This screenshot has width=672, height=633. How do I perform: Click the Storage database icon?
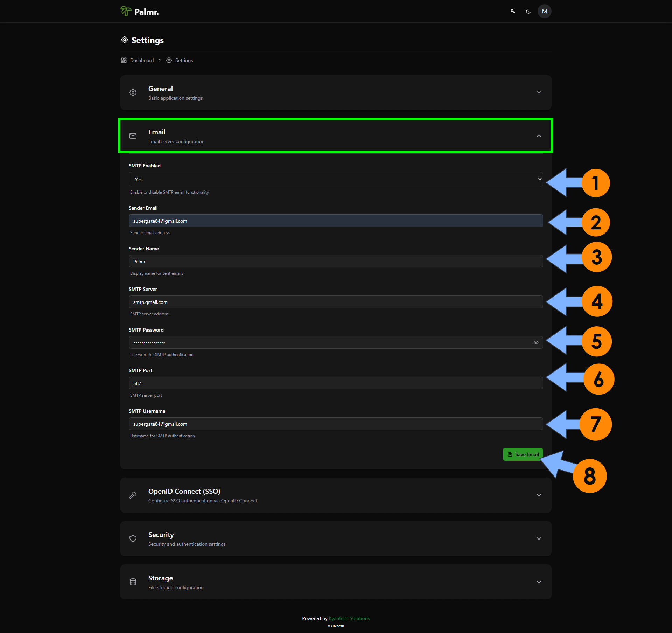(133, 582)
